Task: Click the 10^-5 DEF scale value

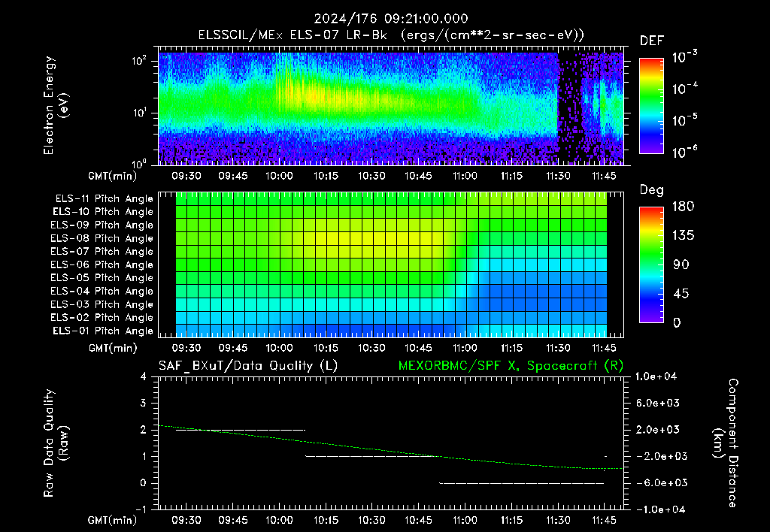Action: click(x=684, y=120)
